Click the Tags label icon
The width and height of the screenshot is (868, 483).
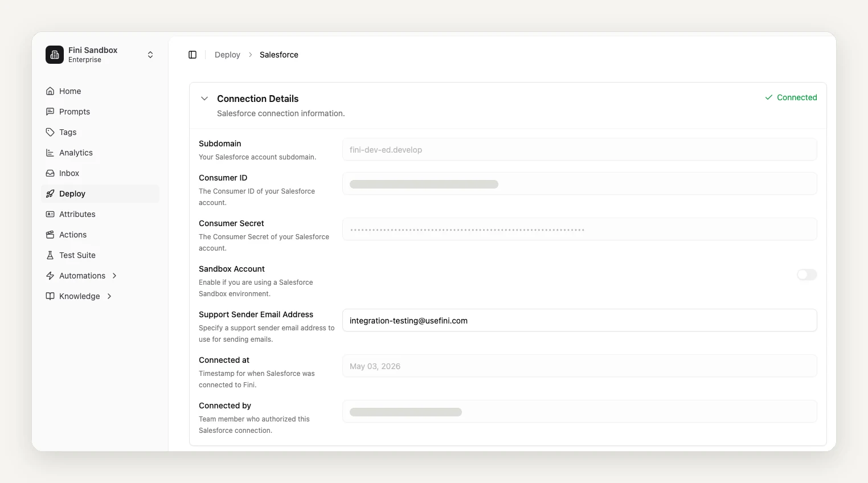[x=50, y=132]
